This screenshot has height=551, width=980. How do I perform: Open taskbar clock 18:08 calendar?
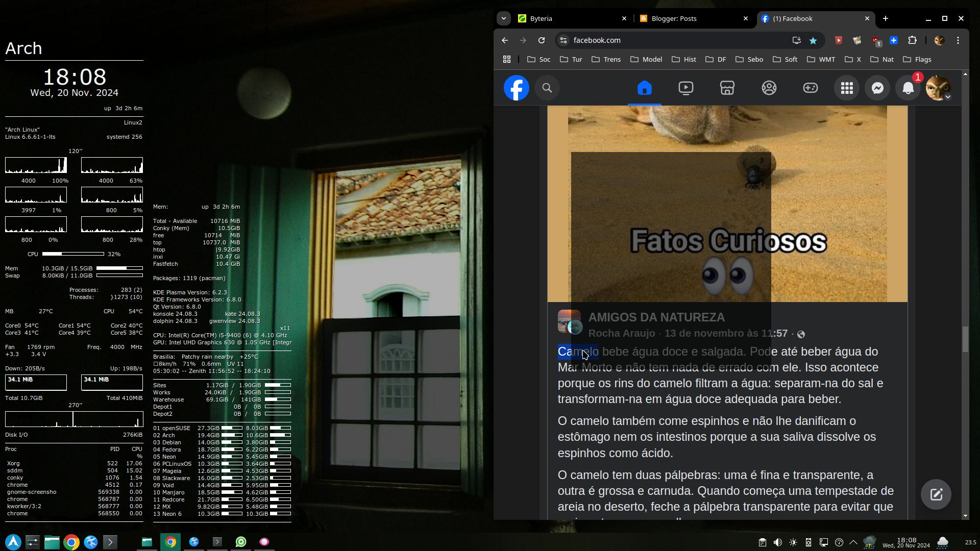[906, 542]
